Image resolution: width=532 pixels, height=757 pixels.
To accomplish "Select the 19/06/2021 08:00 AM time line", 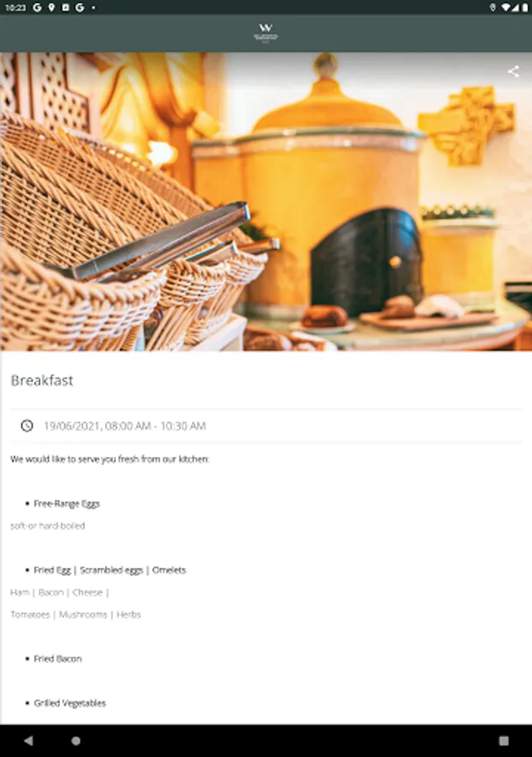I will click(x=124, y=426).
